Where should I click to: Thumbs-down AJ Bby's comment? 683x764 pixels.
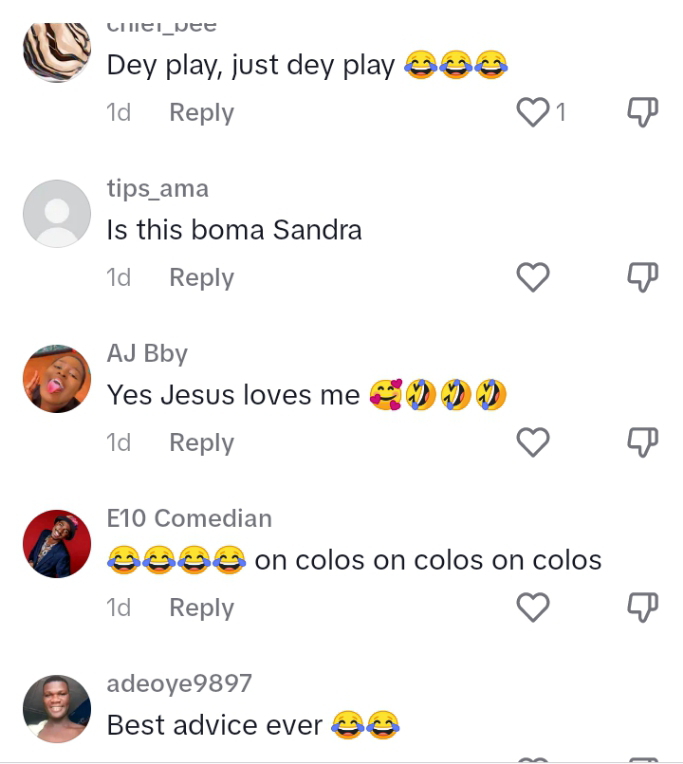[x=643, y=443]
